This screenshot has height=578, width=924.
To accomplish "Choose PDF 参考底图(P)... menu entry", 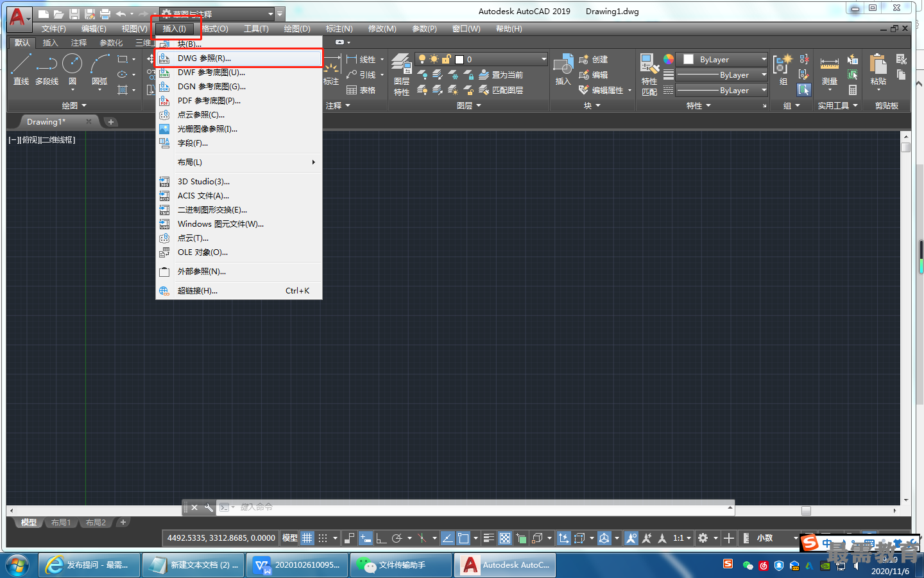I will coord(239,101).
